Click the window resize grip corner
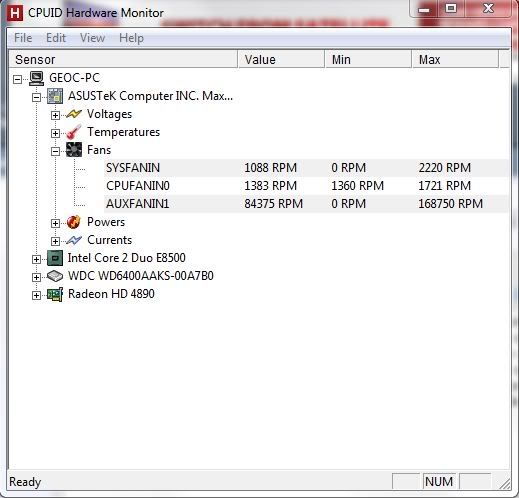This screenshot has height=498, width=519. click(505, 483)
